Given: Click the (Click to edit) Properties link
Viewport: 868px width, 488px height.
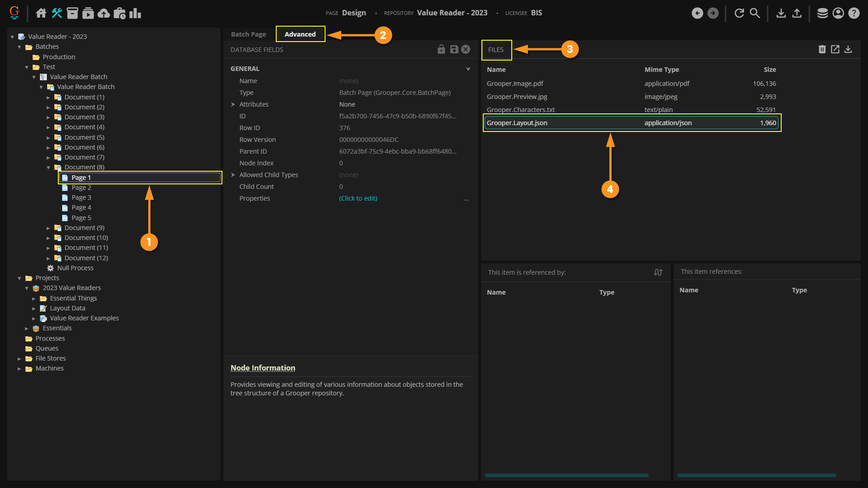Looking at the screenshot, I should tap(358, 198).
